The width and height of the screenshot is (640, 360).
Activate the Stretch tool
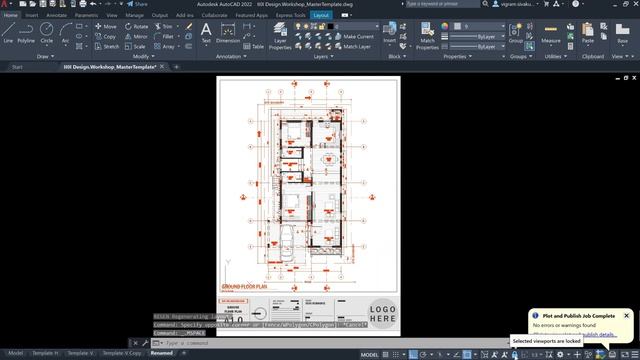[x=107, y=47]
